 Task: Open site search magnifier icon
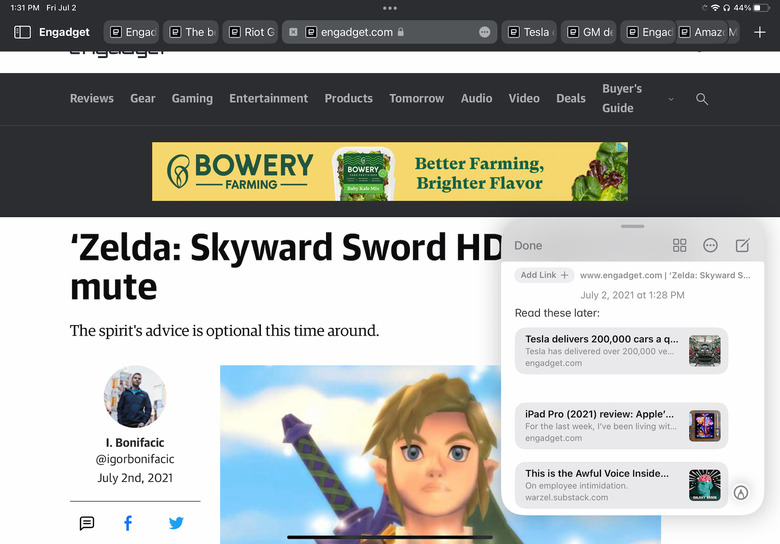click(702, 98)
